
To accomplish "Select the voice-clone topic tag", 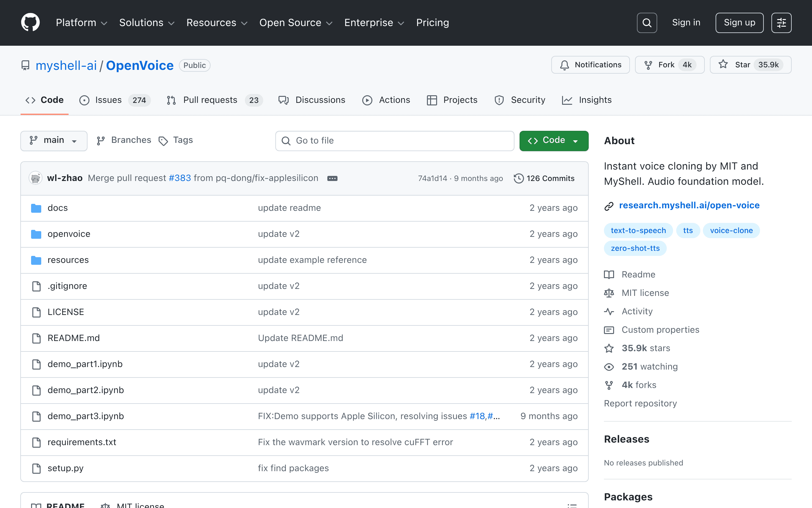I will pos(731,231).
